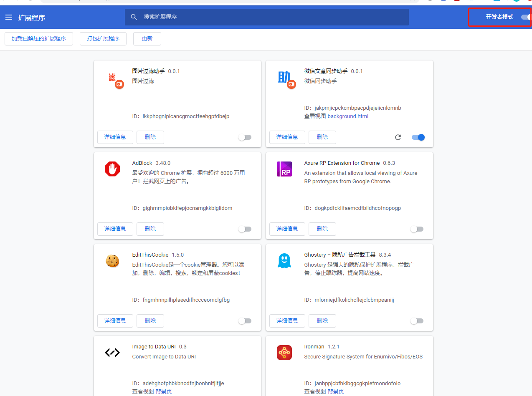532x396 pixels.
Task: Open 详细信息 for EditThisCookie
Action: pos(115,320)
